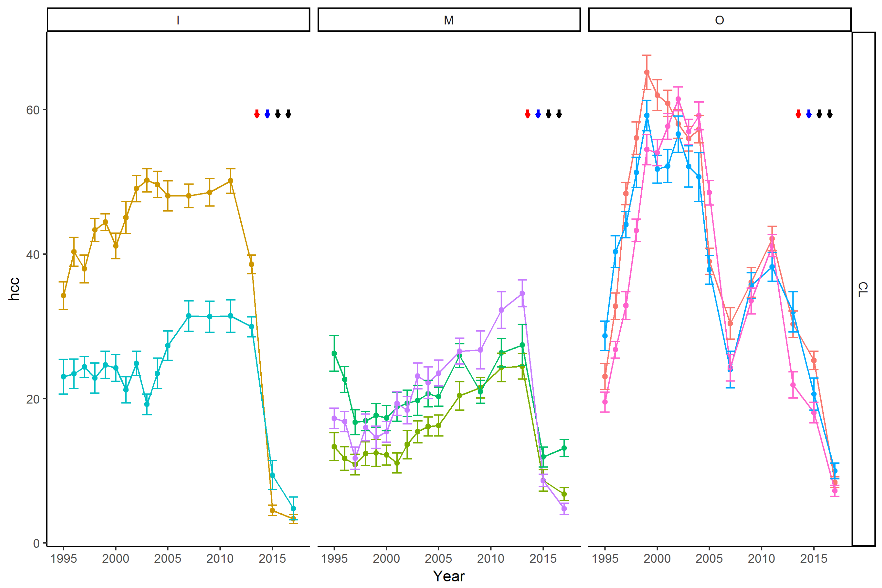The image size is (882, 588).
Task: Click the red arrow in panel O
Action: click(798, 114)
